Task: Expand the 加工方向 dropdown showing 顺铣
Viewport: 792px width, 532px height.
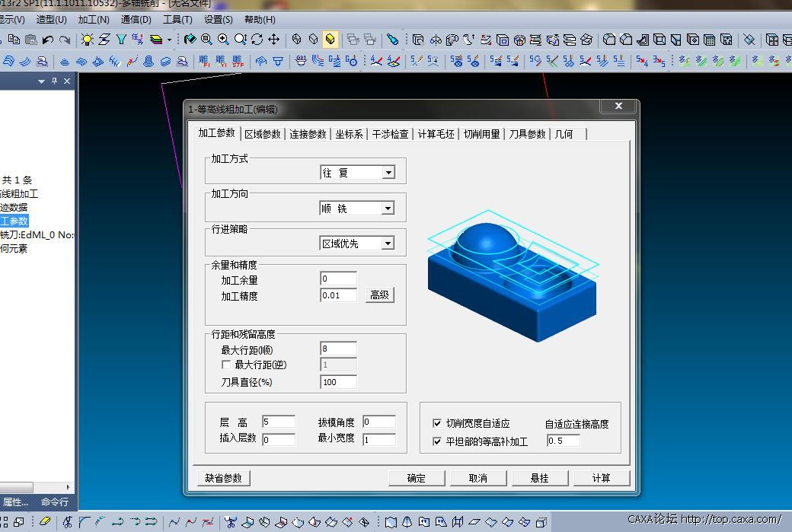Action: [x=388, y=209]
